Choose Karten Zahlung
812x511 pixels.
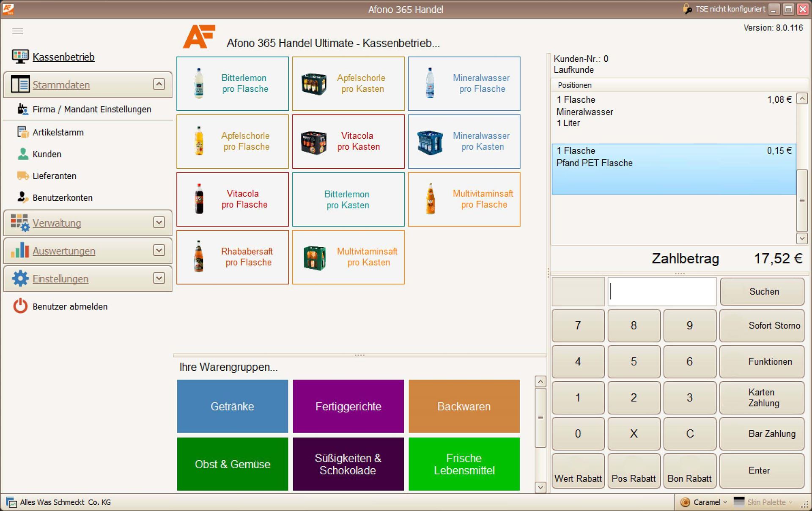click(762, 397)
